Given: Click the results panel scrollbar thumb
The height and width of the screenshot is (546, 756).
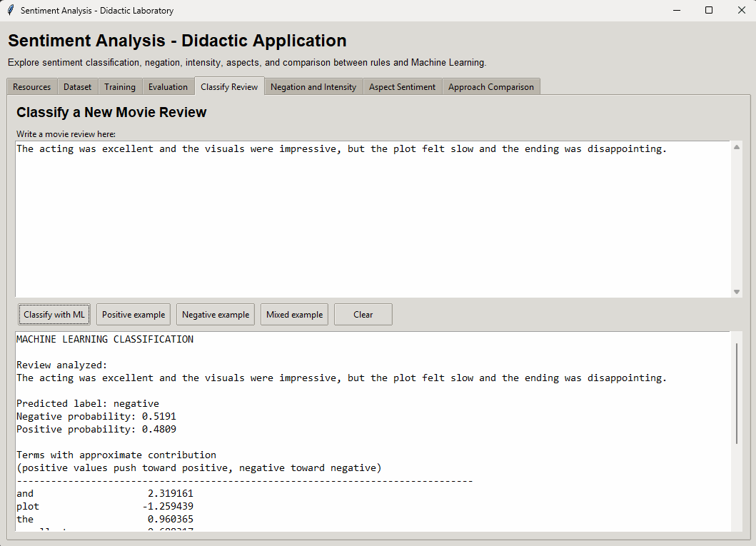Looking at the screenshot, I should (737, 393).
